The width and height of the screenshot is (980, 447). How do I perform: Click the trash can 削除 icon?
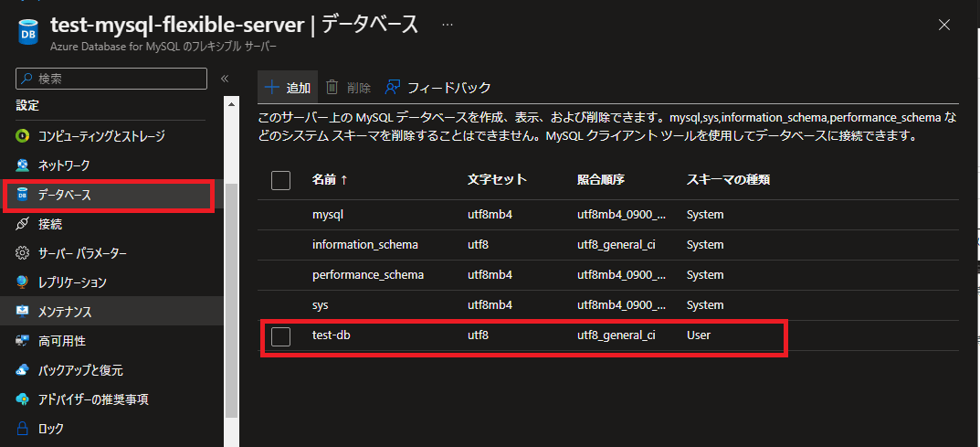point(332,88)
